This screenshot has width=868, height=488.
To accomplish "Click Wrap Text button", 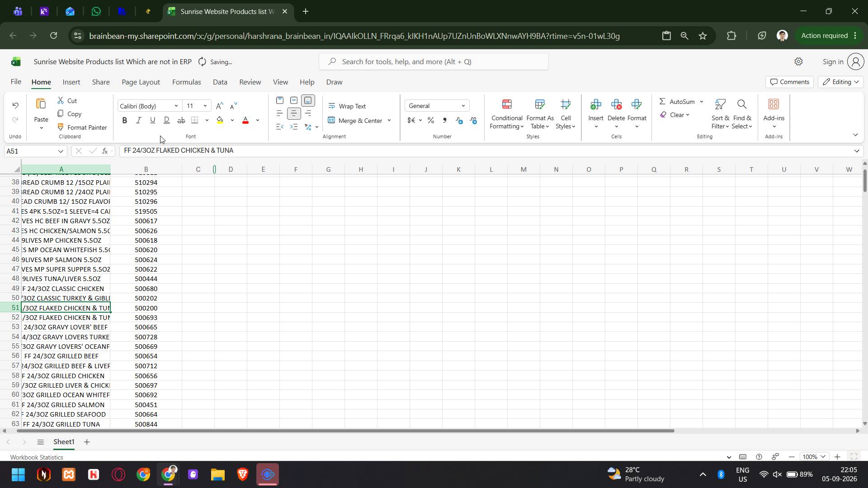I will pyautogui.click(x=347, y=106).
